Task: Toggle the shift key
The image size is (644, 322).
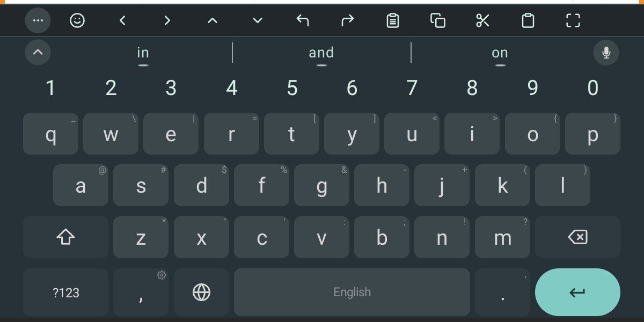Action: 65,237
